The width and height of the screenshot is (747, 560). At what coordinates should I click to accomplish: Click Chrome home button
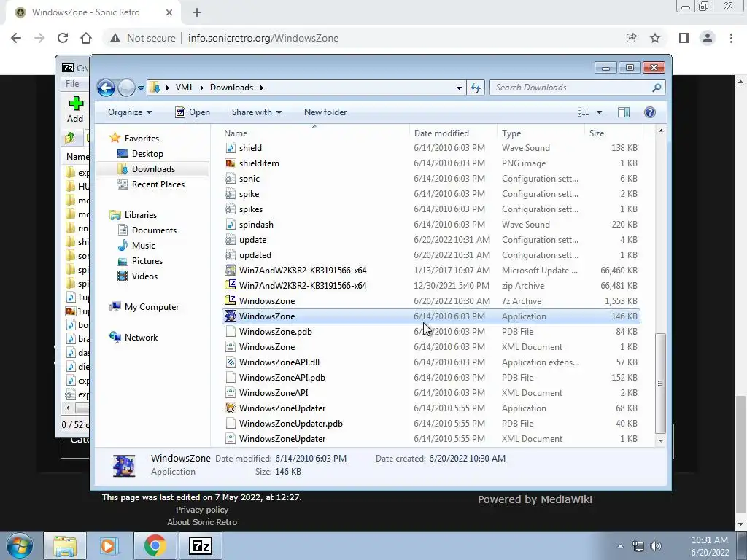click(86, 38)
